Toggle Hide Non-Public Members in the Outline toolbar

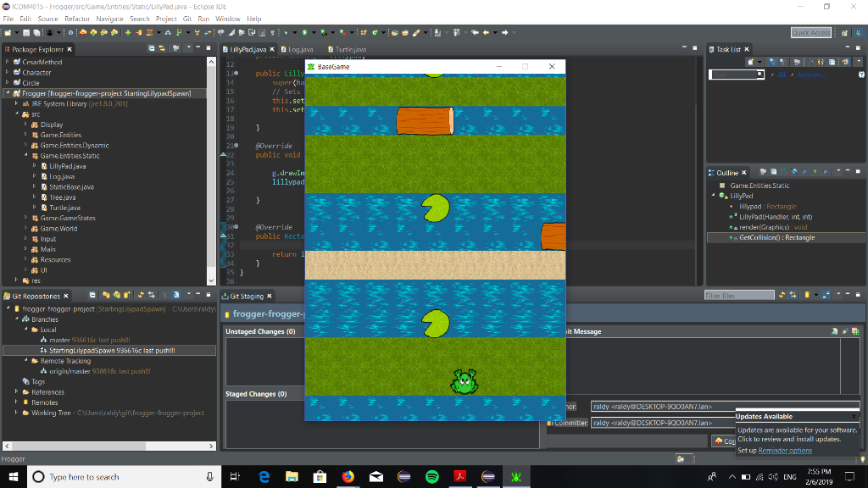tap(815, 172)
